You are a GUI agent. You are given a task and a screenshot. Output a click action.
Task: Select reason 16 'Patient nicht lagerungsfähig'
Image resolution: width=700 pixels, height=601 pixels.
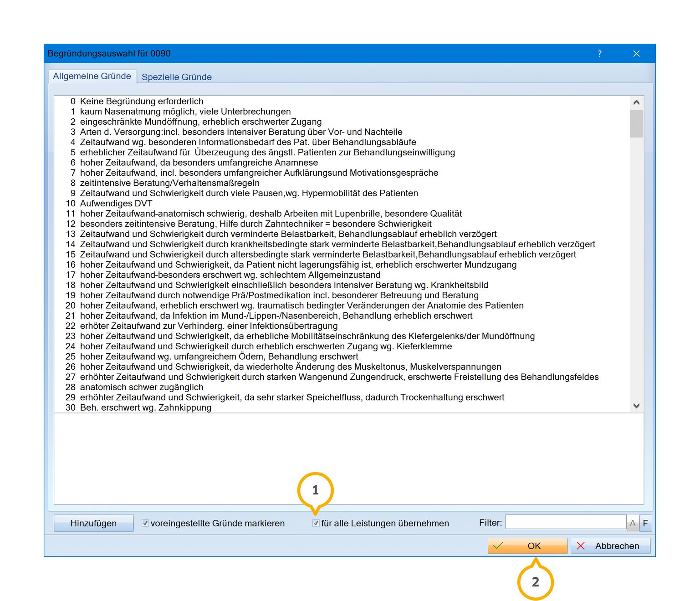click(x=342, y=265)
